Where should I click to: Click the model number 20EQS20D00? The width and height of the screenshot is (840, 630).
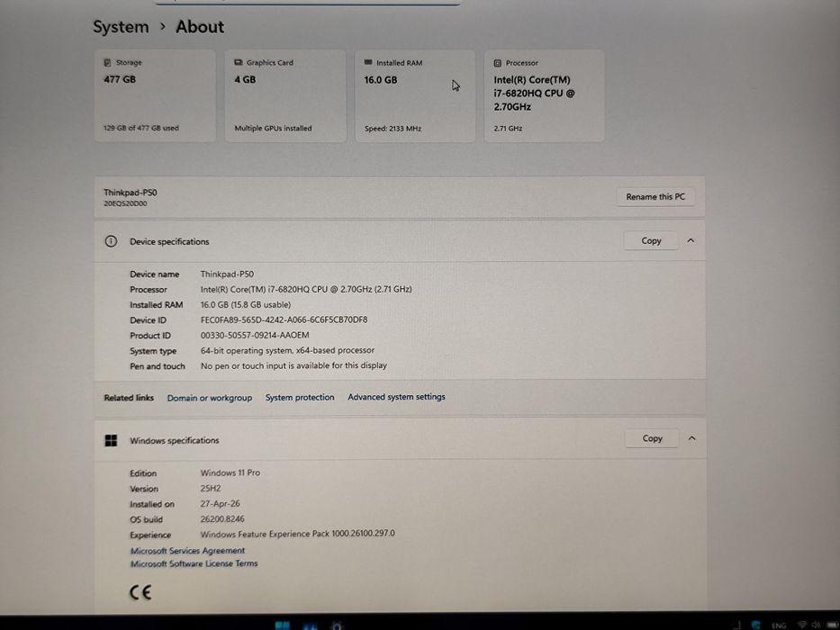[125, 203]
